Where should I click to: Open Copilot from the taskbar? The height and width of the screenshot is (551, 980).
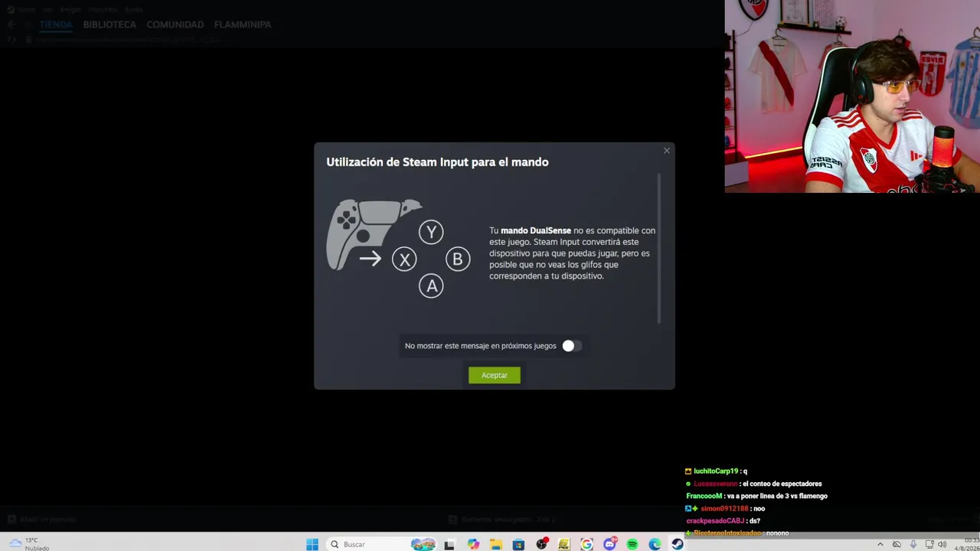pyautogui.click(x=473, y=544)
